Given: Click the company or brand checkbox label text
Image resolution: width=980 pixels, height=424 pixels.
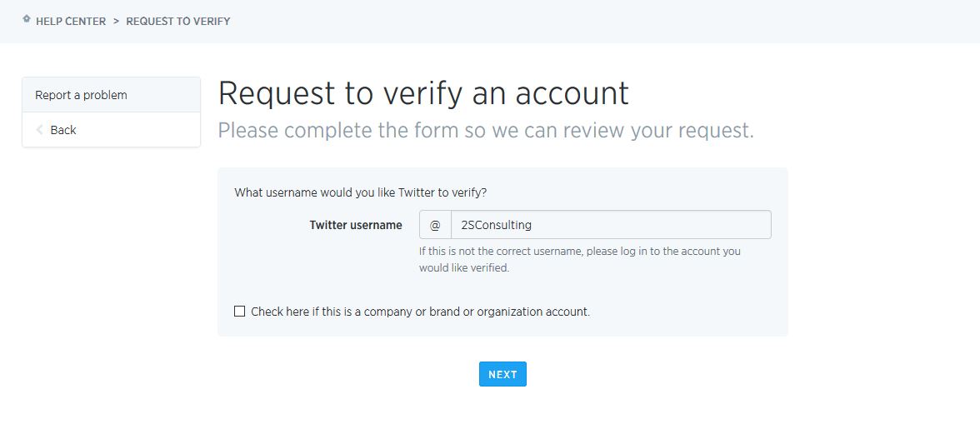Looking at the screenshot, I should click(420, 312).
